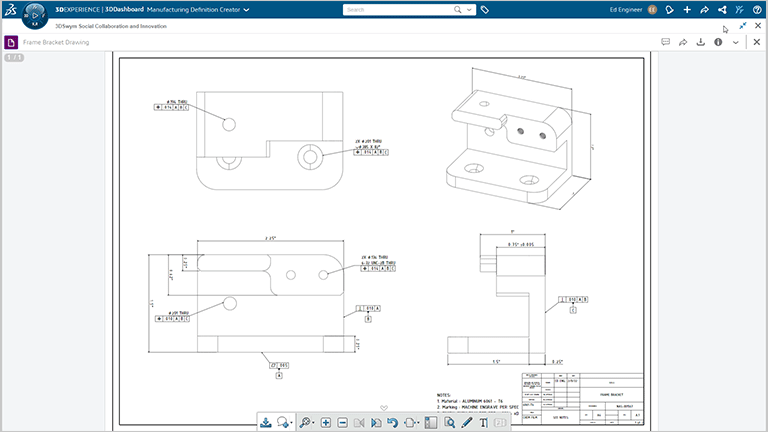Open the share arrow in top bar
This screenshot has width=768, height=432.
pos(704,9)
